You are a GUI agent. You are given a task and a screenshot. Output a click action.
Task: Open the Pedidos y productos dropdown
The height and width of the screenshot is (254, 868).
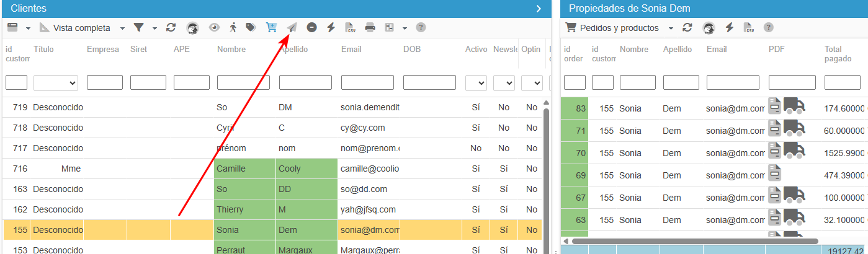[x=619, y=28]
